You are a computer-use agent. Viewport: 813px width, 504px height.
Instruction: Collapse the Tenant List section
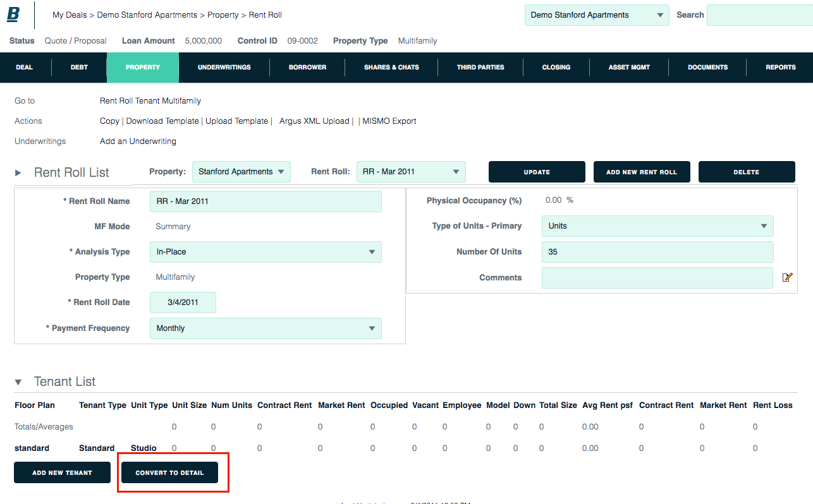pyautogui.click(x=18, y=381)
